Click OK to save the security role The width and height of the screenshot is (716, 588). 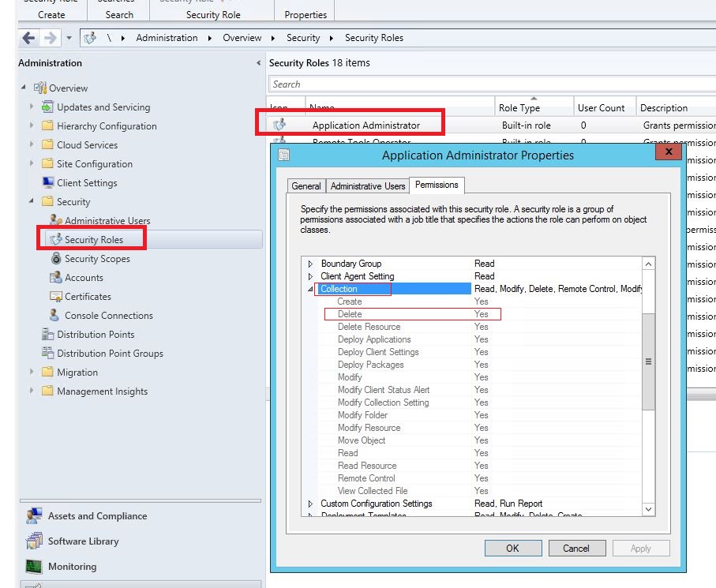click(x=512, y=548)
